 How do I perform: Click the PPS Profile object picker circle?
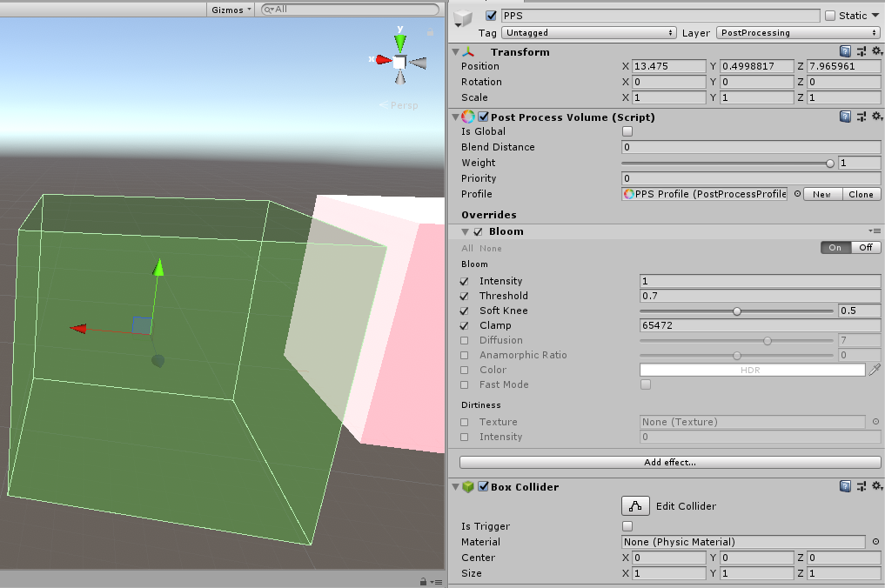pos(795,194)
